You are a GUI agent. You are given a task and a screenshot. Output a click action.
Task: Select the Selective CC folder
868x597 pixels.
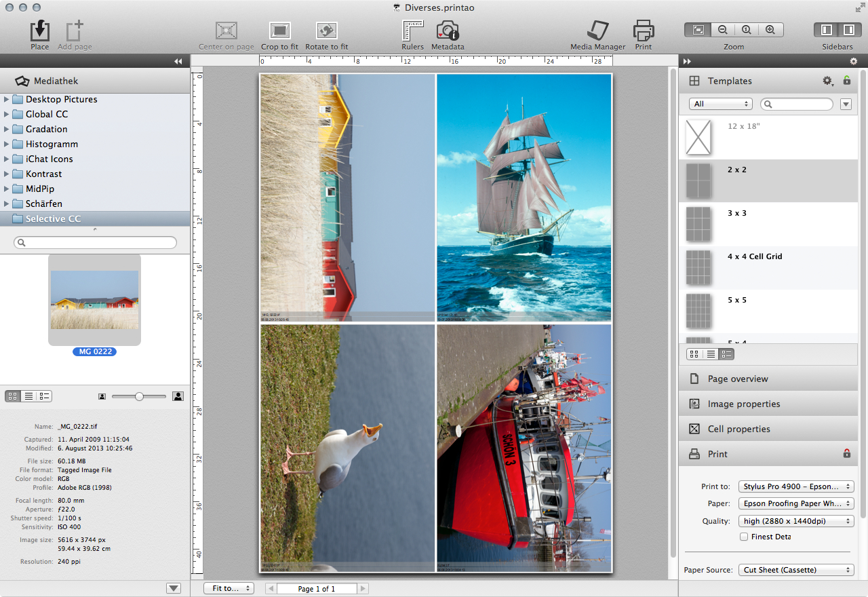pos(95,218)
